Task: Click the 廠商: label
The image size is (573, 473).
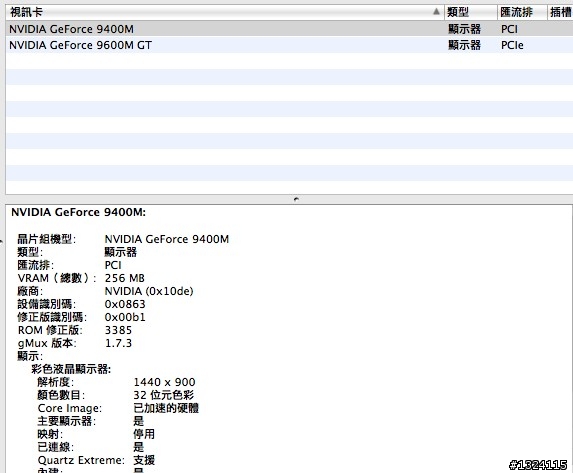Action: (x=30, y=291)
